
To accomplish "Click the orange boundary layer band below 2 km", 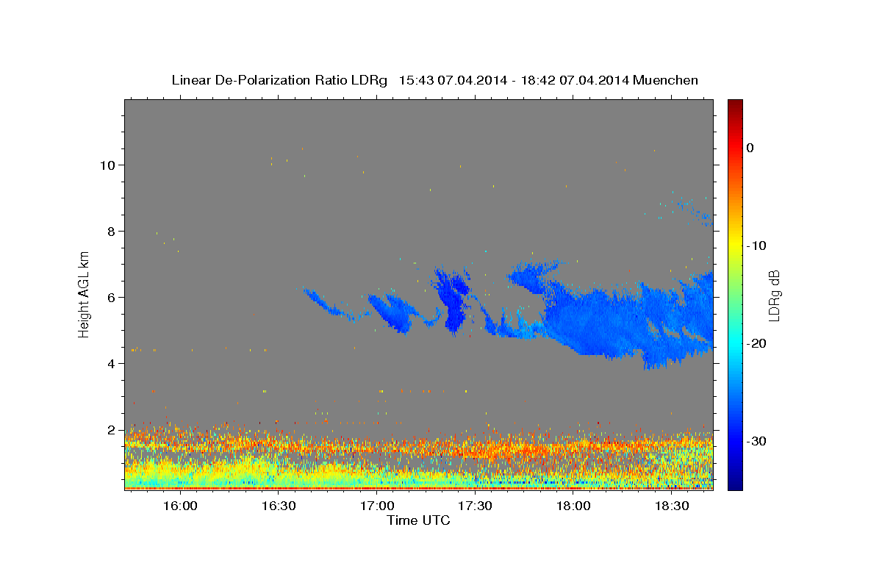I will tap(419, 446).
